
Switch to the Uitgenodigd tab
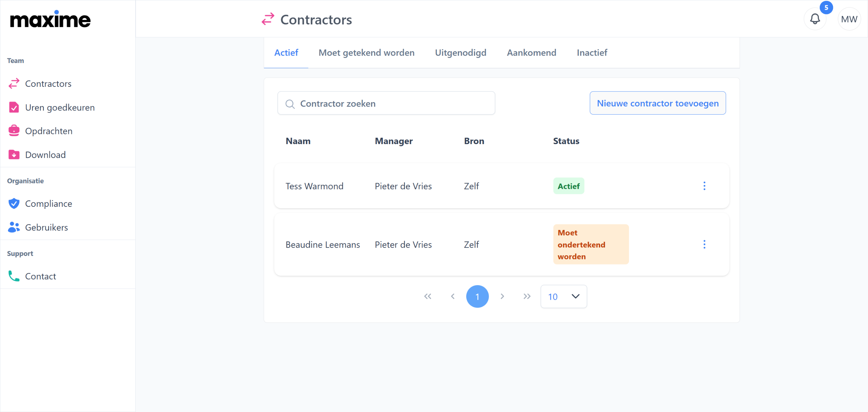click(460, 53)
